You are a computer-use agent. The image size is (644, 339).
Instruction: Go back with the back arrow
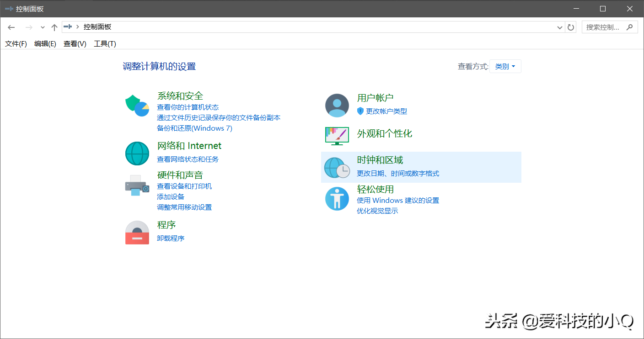pyautogui.click(x=11, y=27)
